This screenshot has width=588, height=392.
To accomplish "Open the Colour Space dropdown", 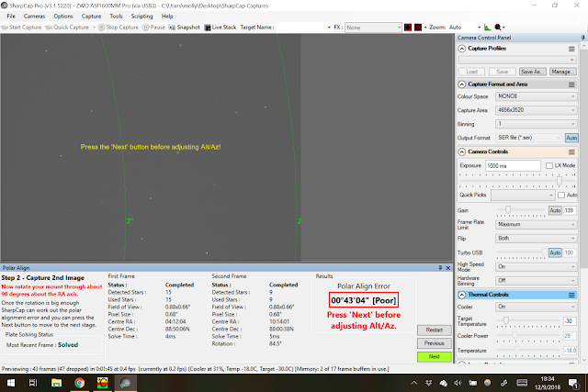I will point(536,96).
